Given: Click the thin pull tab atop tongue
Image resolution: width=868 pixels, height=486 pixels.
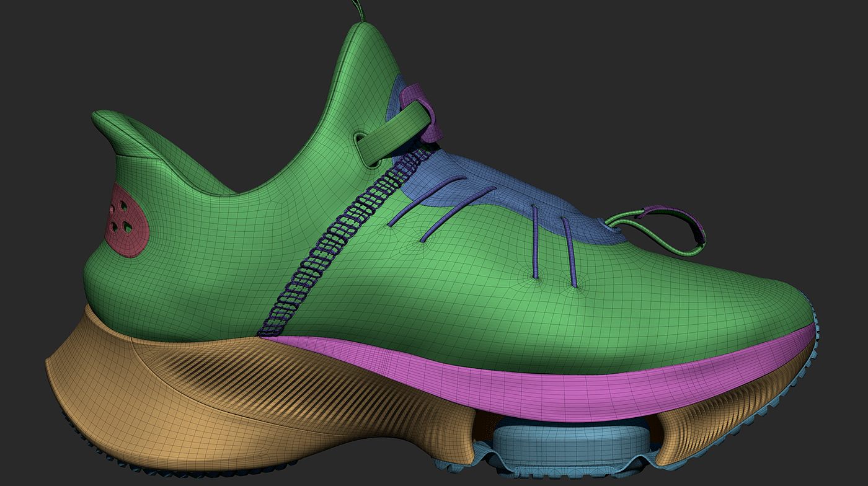Looking at the screenshot, I should click(359, 11).
